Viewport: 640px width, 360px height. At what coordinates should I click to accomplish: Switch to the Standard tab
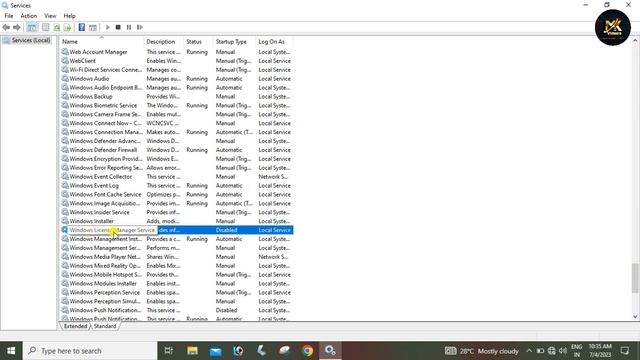coord(105,326)
